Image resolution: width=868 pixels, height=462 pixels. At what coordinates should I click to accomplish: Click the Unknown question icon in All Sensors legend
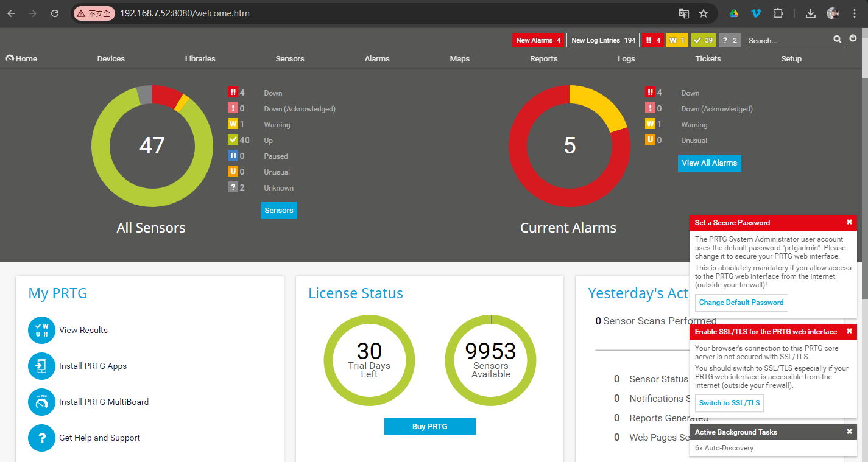pos(233,187)
